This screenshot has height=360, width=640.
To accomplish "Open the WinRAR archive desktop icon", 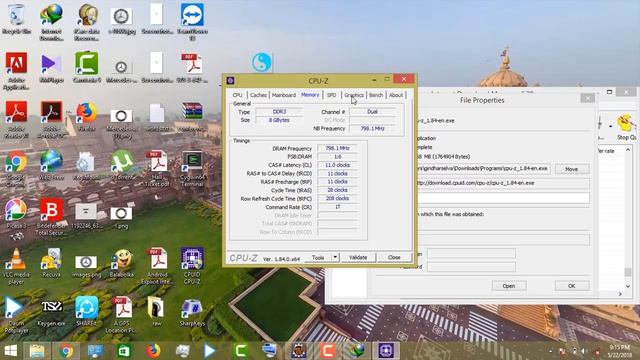I will coord(192,116).
